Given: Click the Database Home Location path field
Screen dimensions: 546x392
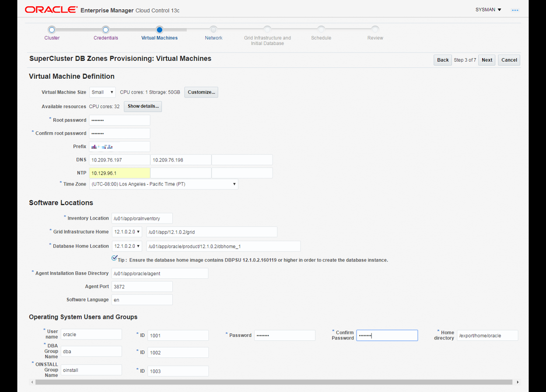Looking at the screenshot, I should click(x=224, y=246).
